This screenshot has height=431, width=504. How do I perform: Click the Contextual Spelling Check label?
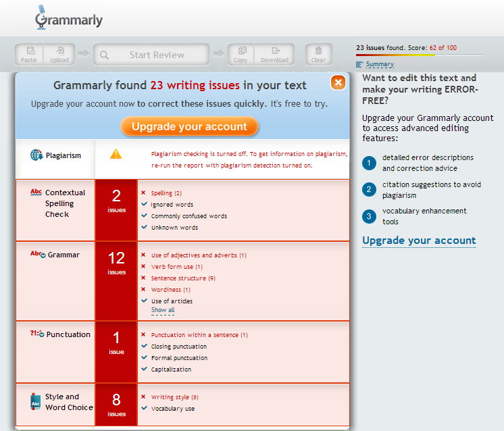66,203
